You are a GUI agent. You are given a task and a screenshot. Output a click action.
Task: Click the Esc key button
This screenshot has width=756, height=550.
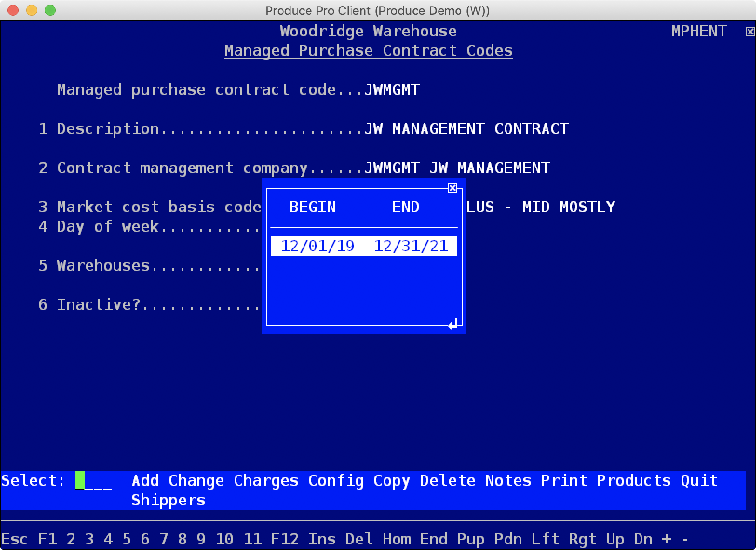(14, 539)
